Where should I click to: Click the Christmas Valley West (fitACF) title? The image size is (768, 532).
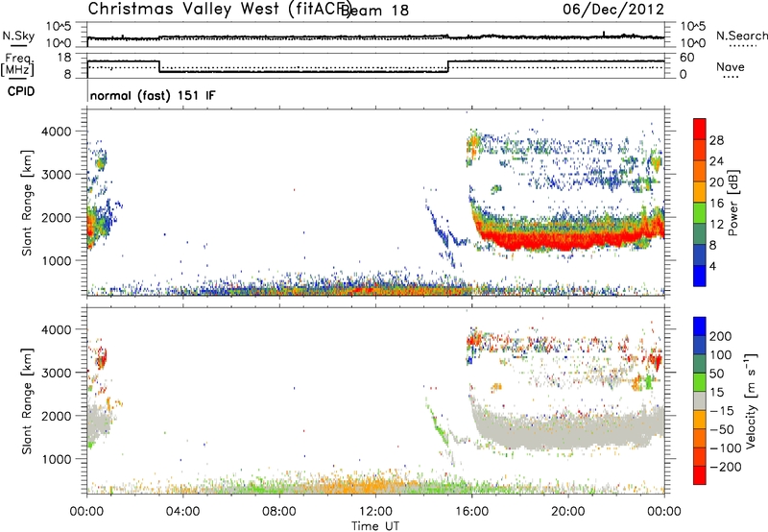click(x=219, y=10)
